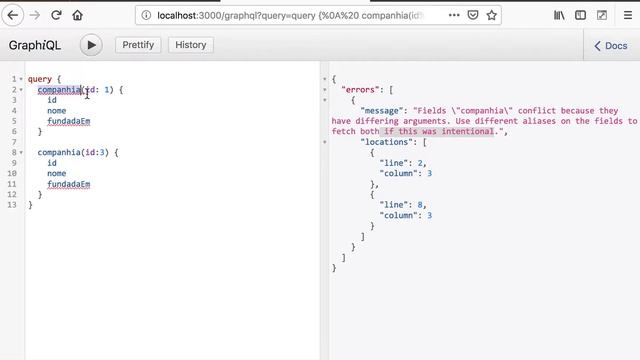Reload the page with the refresh icon

(56, 16)
